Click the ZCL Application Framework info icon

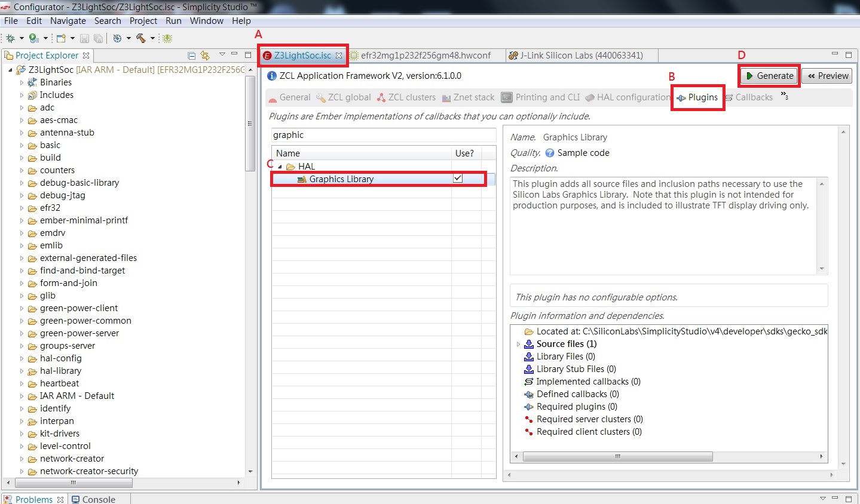pos(272,76)
